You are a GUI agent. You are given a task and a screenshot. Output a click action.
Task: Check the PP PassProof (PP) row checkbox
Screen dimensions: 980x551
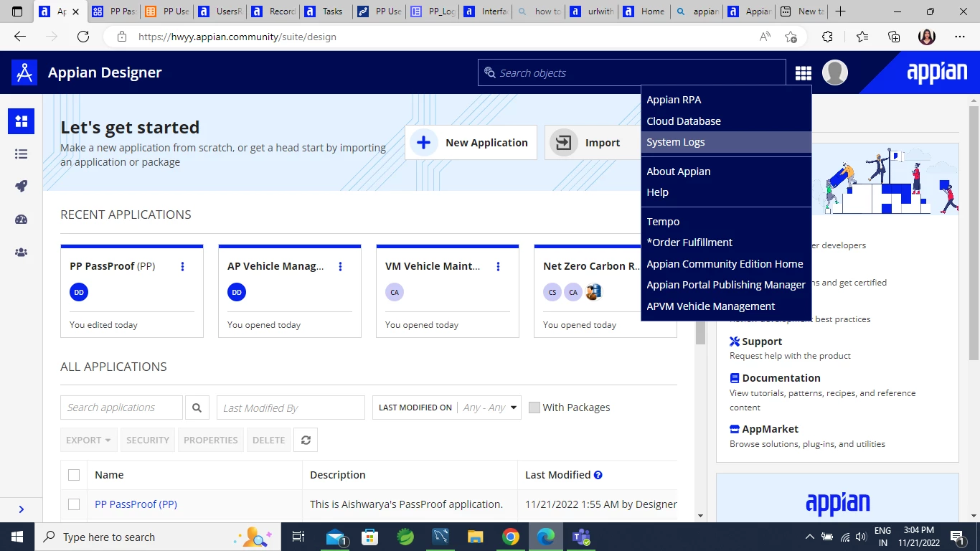point(74,504)
